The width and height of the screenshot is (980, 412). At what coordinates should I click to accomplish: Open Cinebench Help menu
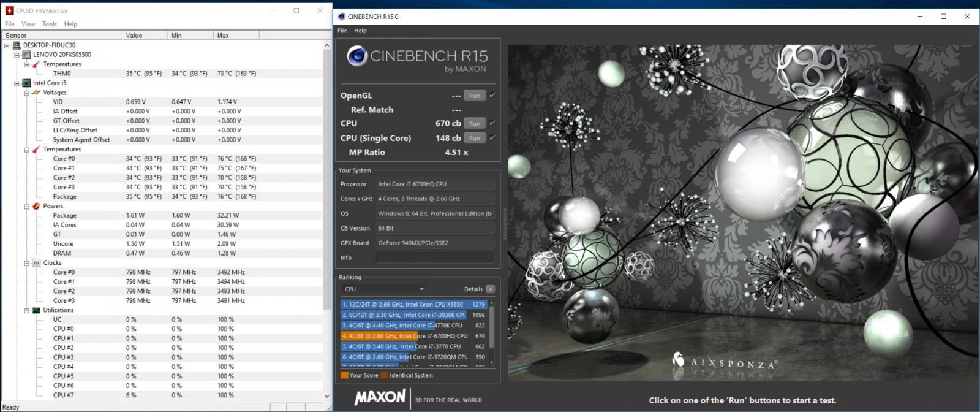coord(361,31)
